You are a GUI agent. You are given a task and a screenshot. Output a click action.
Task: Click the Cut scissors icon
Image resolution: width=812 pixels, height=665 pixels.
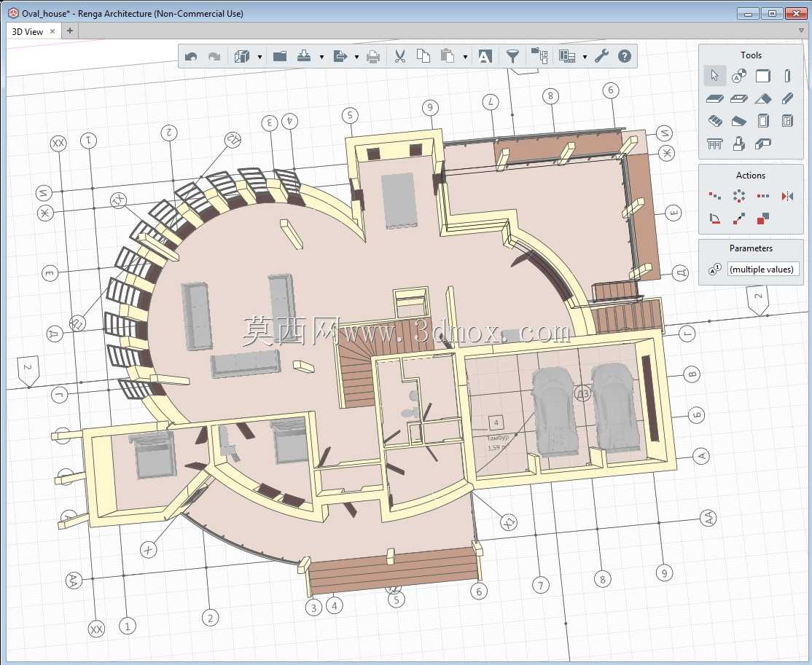399,56
